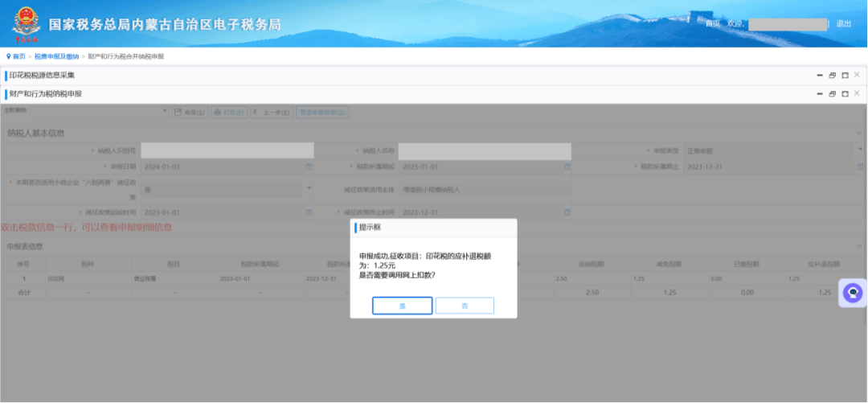Maximize the 财产和行为税纳税申报 panel

845,94
